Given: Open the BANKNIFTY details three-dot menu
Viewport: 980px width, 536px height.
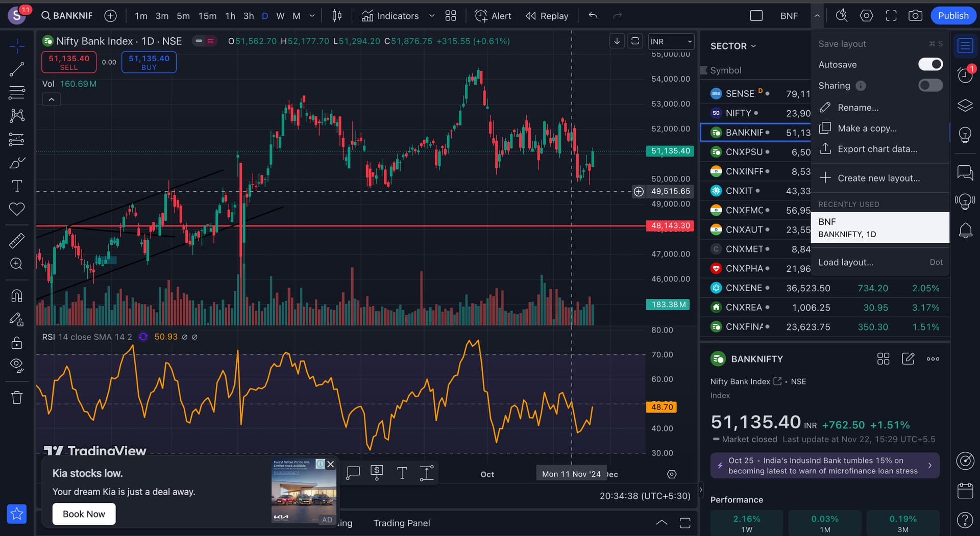Looking at the screenshot, I should [933, 359].
